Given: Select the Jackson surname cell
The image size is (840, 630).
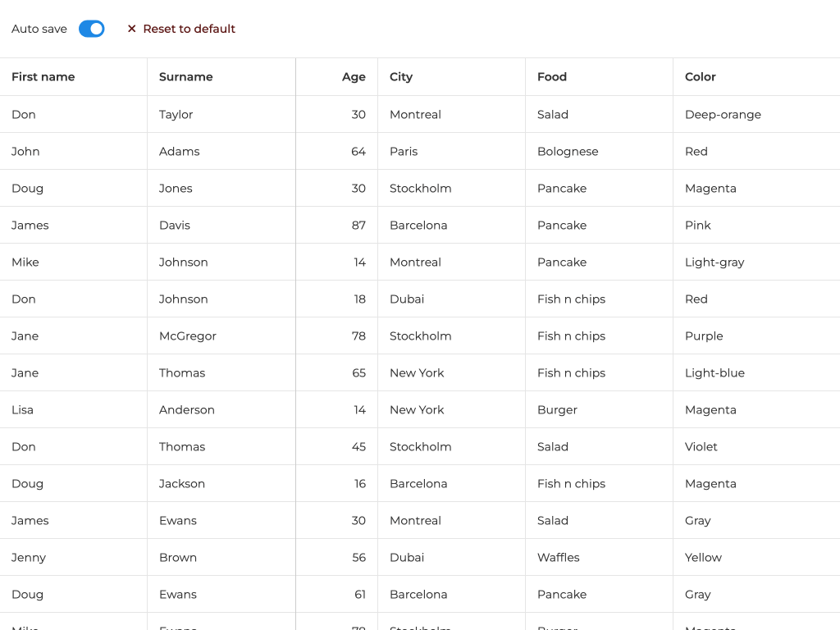Looking at the screenshot, I should pos(182,484).
